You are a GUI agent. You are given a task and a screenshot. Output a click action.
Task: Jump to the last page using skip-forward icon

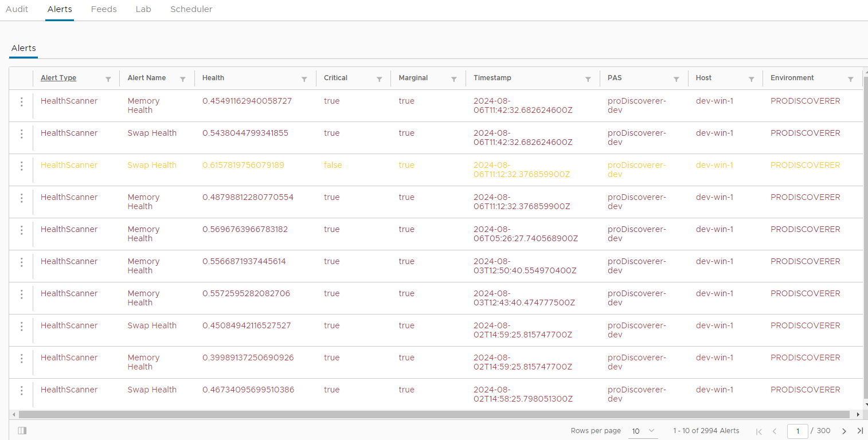(860, 431)
